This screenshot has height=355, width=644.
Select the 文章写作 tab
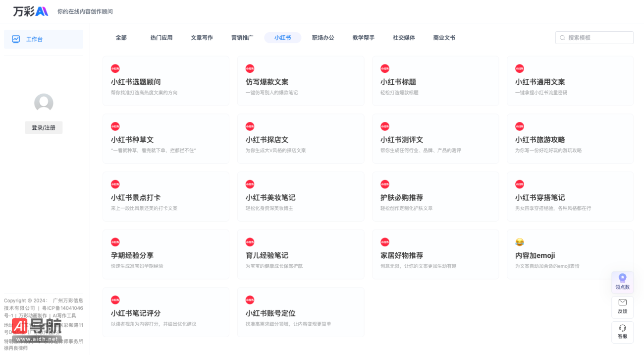tap(202, 38)
